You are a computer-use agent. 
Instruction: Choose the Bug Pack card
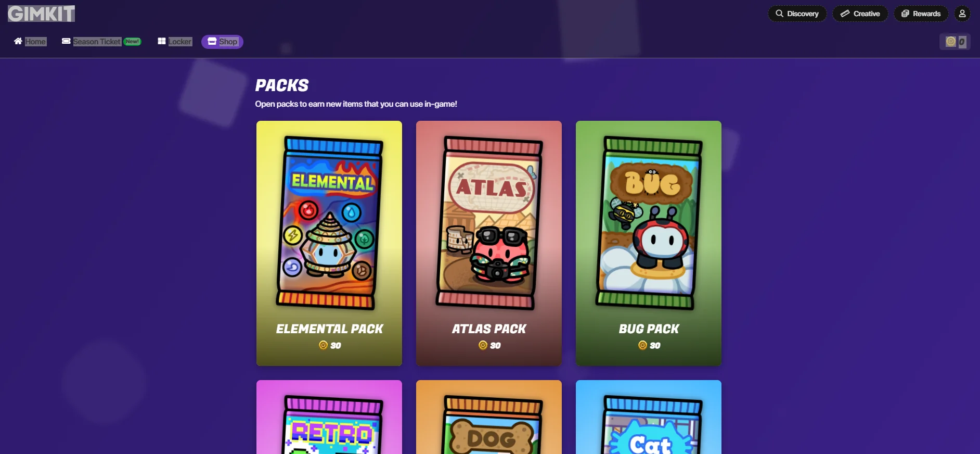pos(649,243)
